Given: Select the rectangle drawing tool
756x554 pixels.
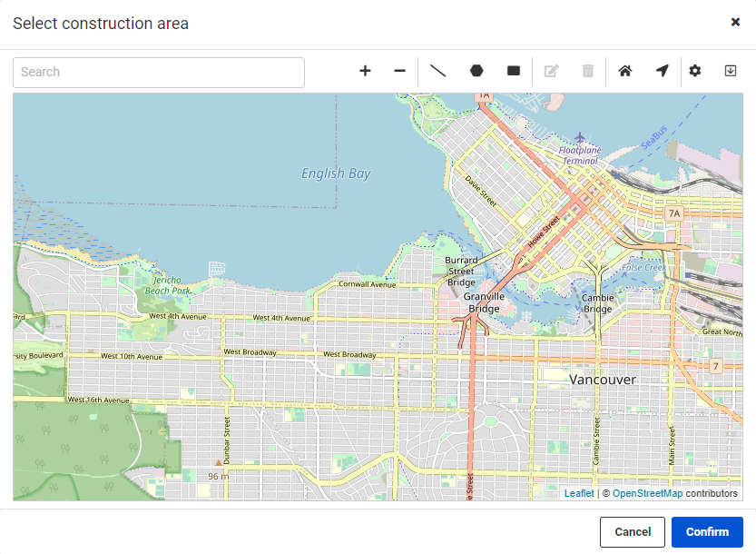Looking at the screenshot, I should (513, 70).
